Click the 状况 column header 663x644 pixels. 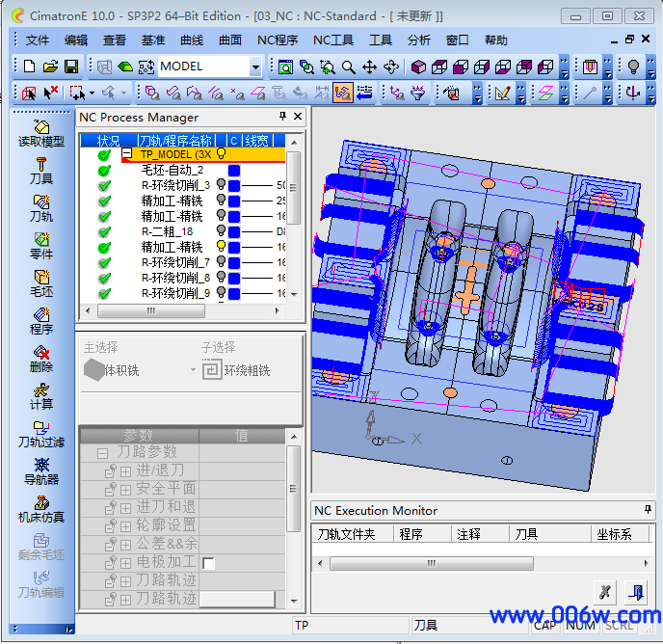109,140
